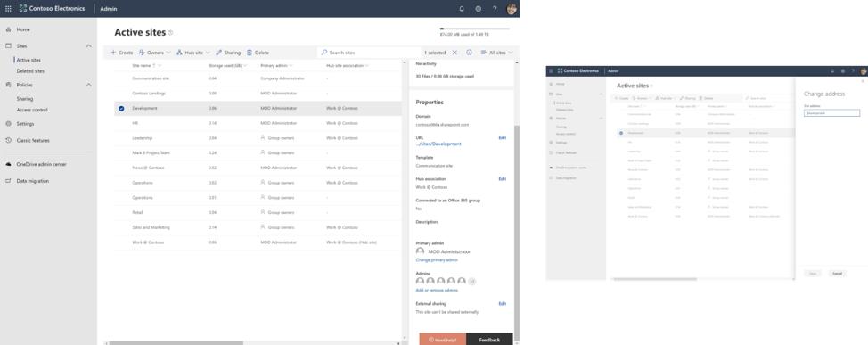Click Edit next to URL in Properties
This screenshot has width=868, height=345.
coord(502,137)
